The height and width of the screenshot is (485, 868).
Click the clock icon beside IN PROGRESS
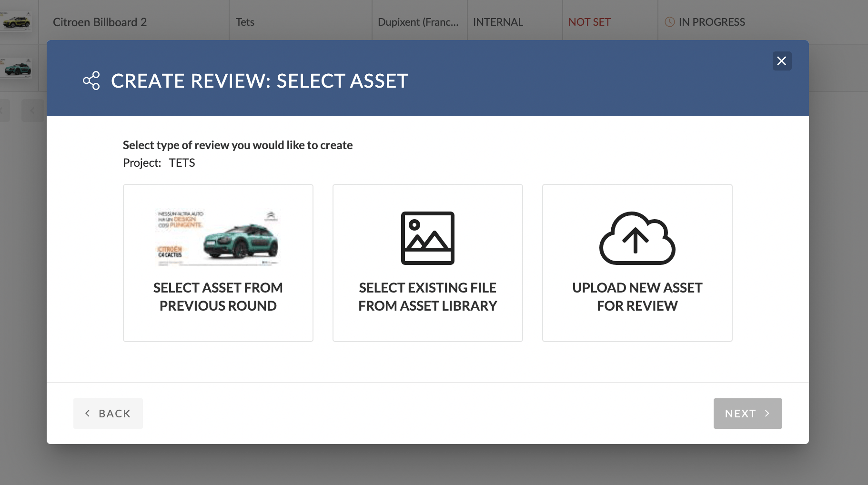point(669,22)
